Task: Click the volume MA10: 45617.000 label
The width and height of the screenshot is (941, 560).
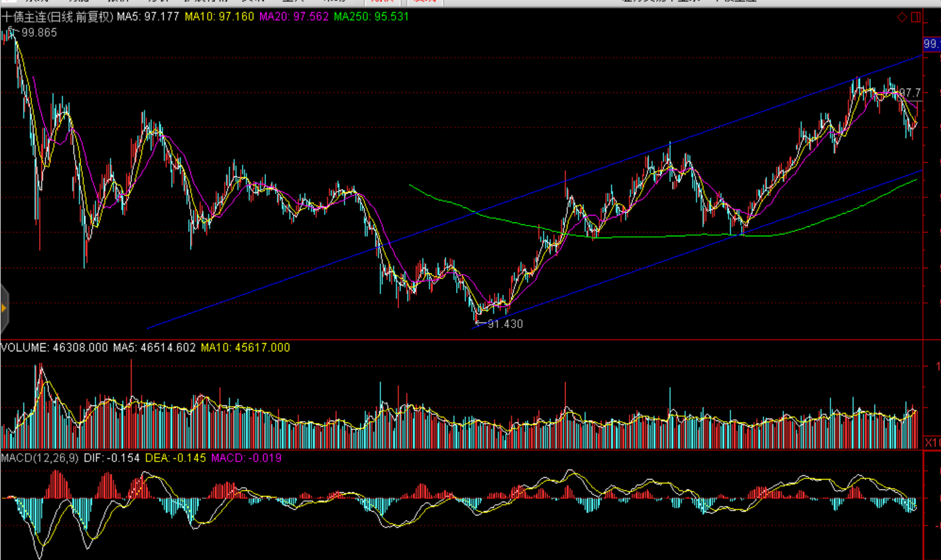Action: (x=245, y=348)
